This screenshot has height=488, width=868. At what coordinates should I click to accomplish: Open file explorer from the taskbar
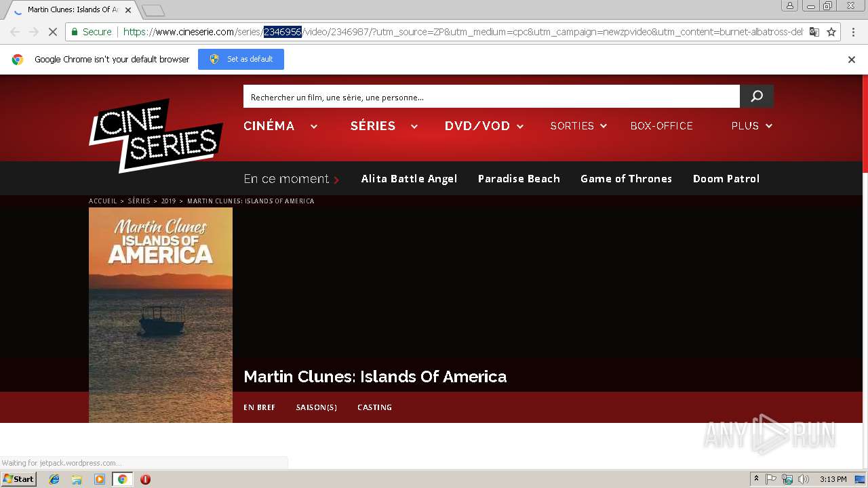[x=77, y=479]
